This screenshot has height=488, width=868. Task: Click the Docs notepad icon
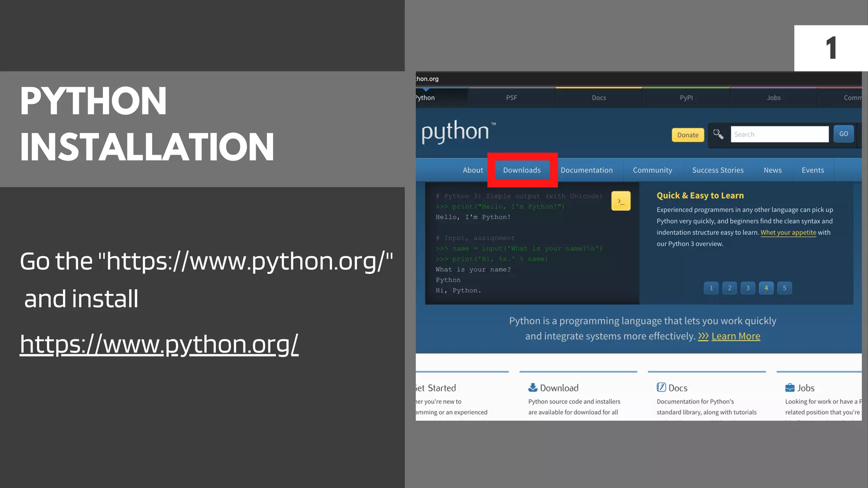pos(661,387)
